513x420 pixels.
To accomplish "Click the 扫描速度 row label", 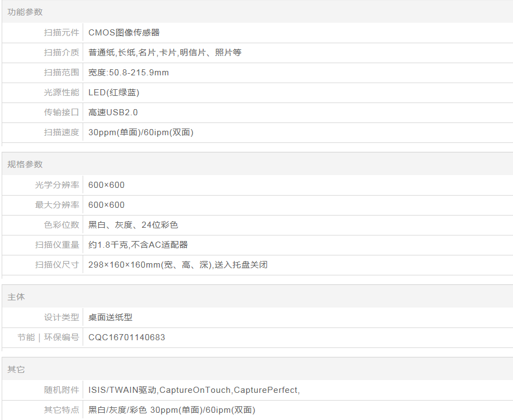I will point(62,132).
